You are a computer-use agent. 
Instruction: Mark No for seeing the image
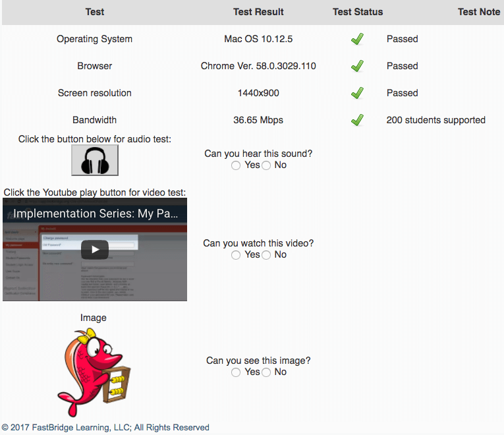266,372
